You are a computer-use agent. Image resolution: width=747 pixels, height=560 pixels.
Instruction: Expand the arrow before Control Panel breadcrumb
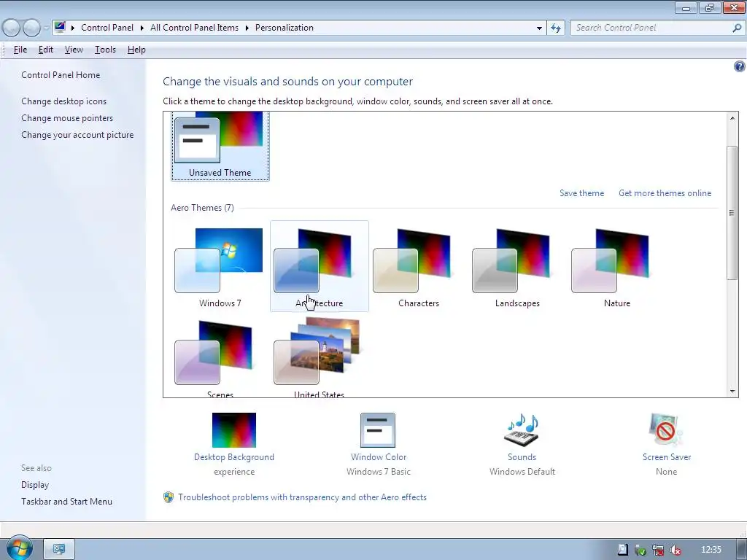click(x=73, y=28)
